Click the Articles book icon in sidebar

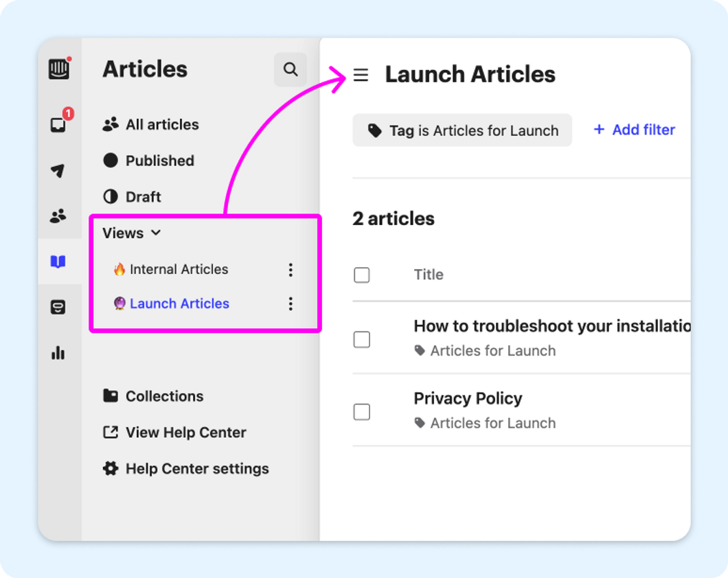pos(60,262)
